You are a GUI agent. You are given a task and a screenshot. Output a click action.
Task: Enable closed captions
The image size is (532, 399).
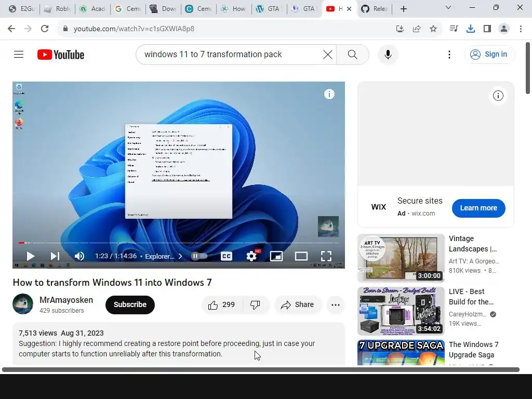(x=227, y=256)
